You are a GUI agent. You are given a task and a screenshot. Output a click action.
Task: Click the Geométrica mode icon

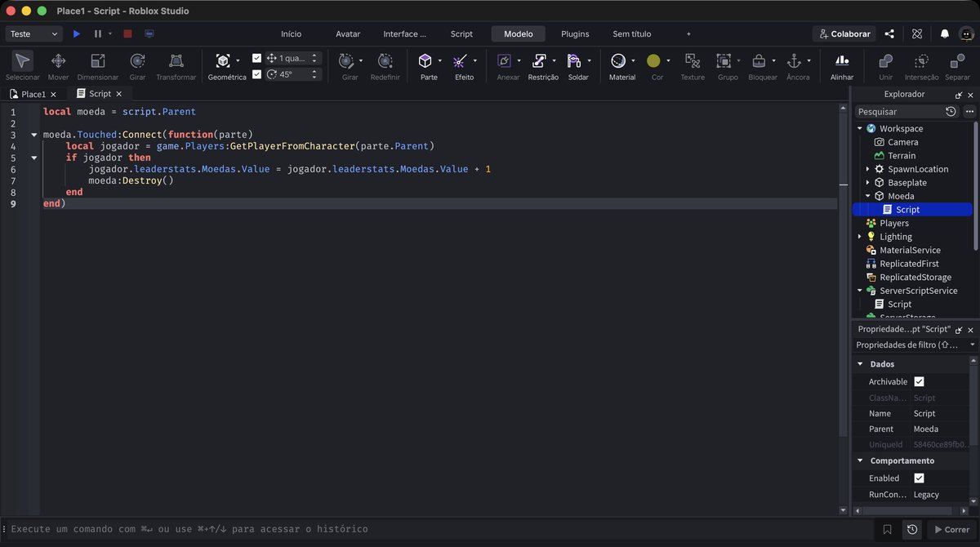[223, 61]
